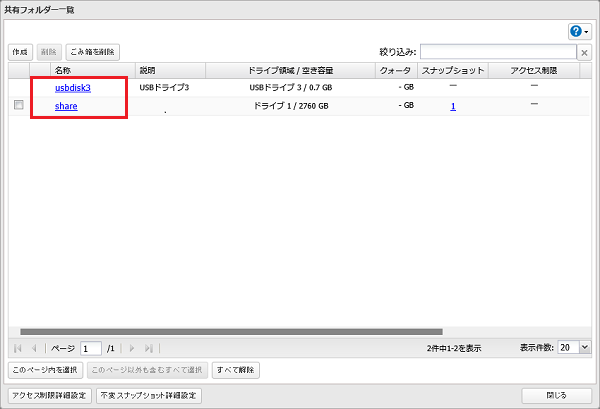600x409 pixels.
Task: Open the share folder link
Action: [66, 106]
